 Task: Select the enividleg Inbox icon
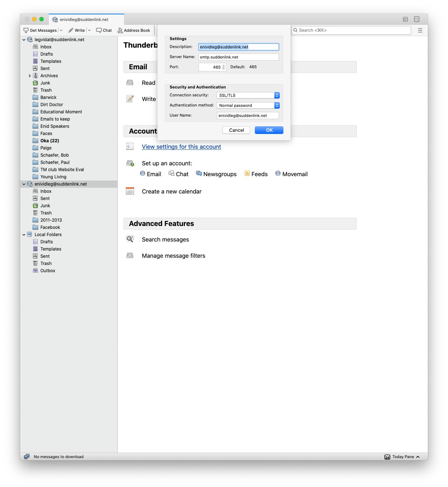tap(35, 191)
